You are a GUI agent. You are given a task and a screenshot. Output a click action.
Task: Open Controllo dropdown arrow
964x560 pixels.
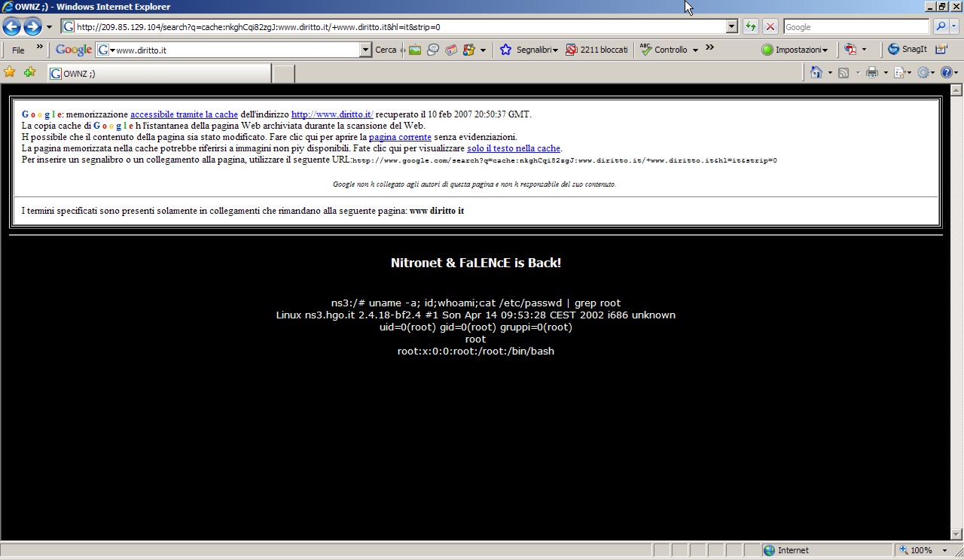[695, 50]
